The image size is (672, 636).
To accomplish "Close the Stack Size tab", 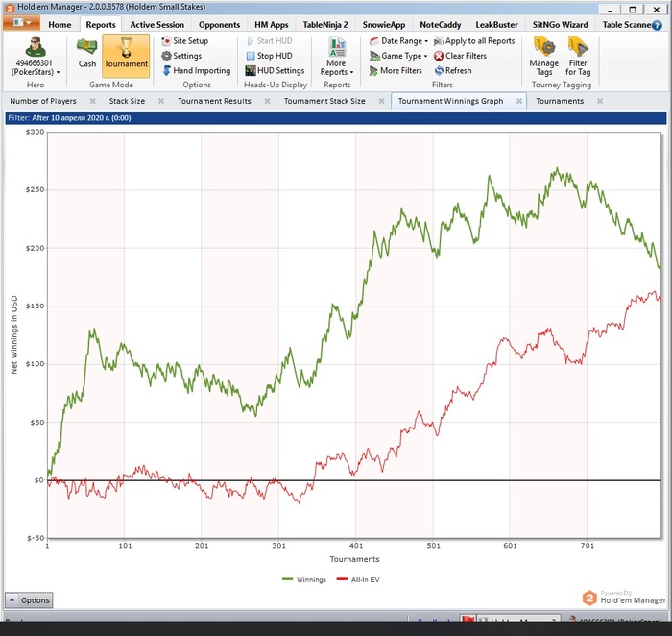I will click(x=161, y=101).
